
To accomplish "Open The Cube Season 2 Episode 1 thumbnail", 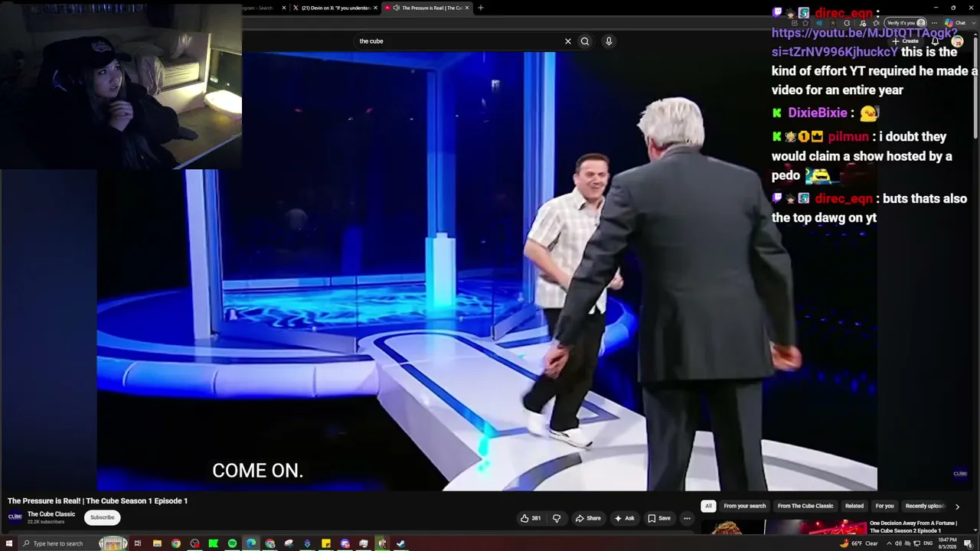I will click(783, 527).
